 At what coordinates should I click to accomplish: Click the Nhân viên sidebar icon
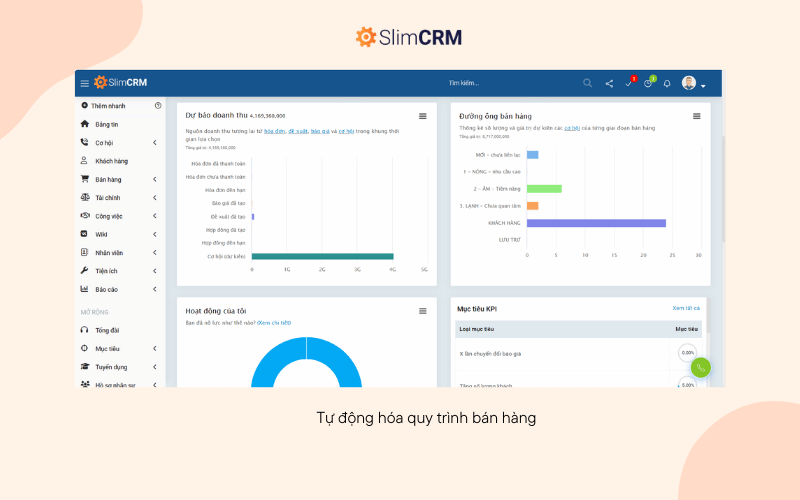tap(84, 252)
